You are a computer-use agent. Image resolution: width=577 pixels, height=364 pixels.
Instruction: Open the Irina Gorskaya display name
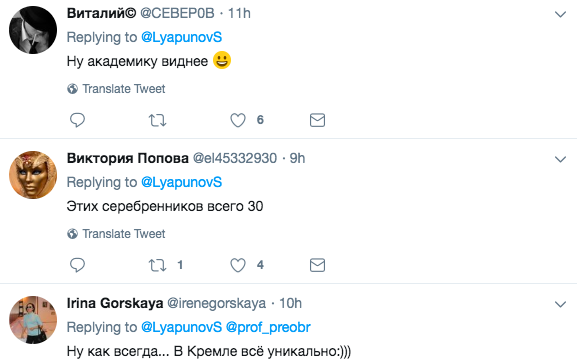point(115,303)
